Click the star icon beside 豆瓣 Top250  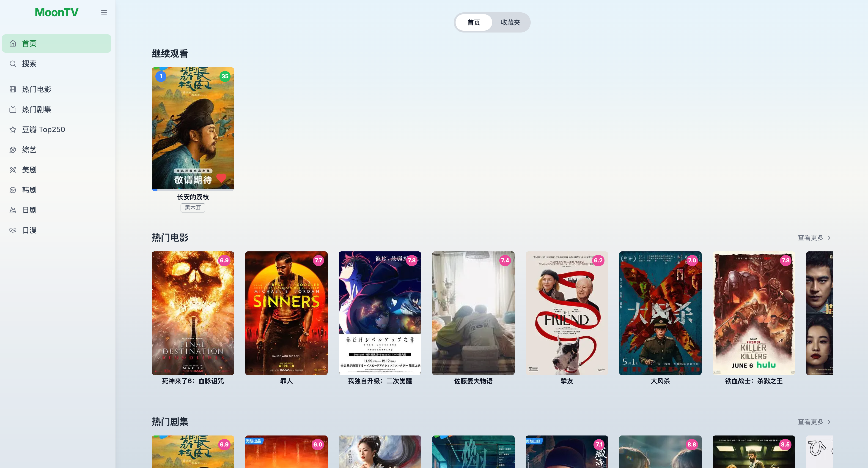(x=13, y=130)
